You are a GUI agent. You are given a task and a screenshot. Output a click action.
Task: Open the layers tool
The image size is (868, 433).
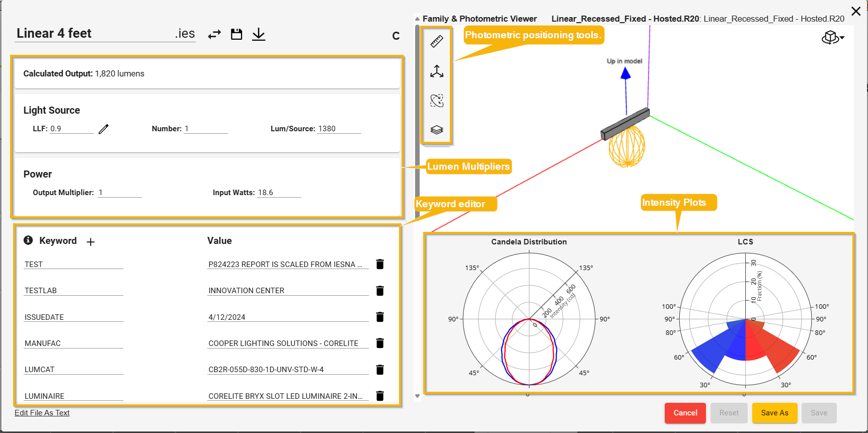click(x=437, y=130)
